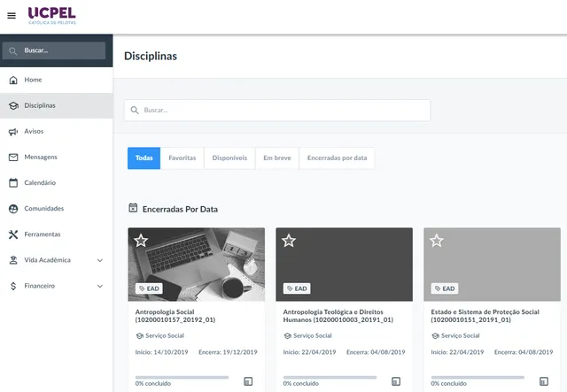
Task: Click the EAD tag on Estado e Sistema card
Action: click(x=445, y=288)
